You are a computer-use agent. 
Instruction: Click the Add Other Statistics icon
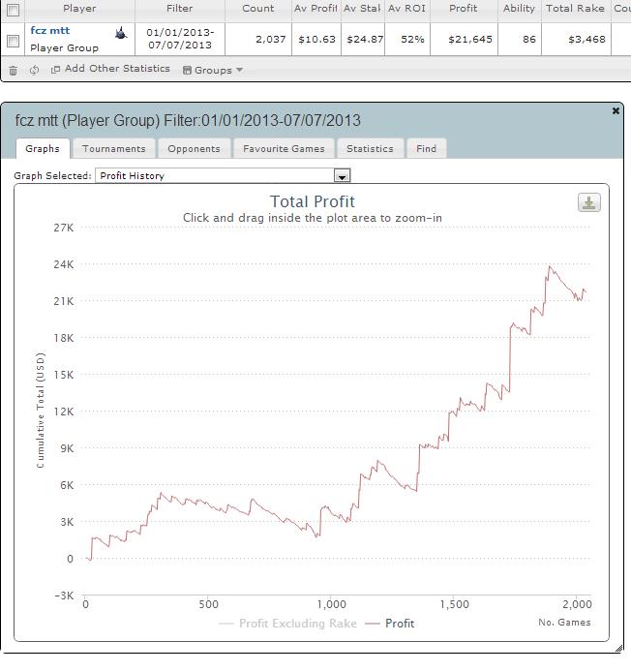tap(55, 70)
